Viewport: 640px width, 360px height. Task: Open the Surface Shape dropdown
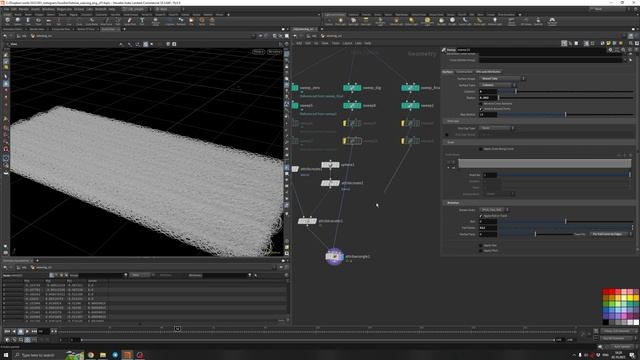[502, 78]
